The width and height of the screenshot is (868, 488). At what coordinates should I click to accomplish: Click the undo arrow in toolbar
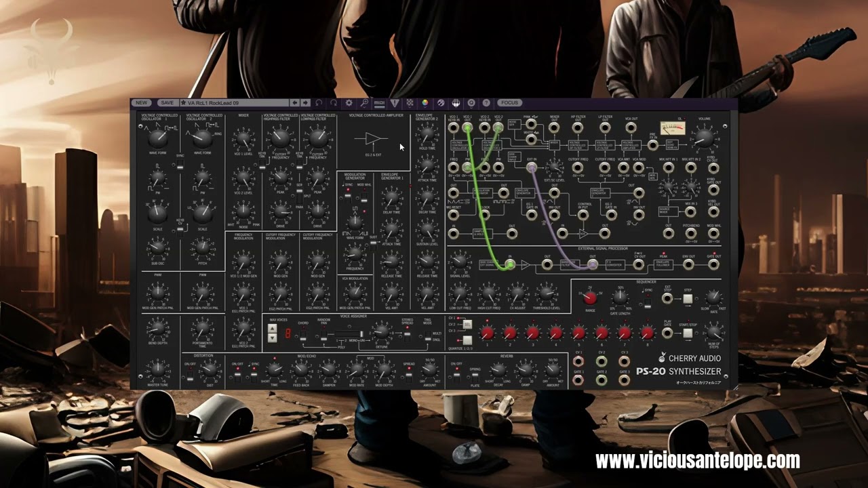[319, 103]
